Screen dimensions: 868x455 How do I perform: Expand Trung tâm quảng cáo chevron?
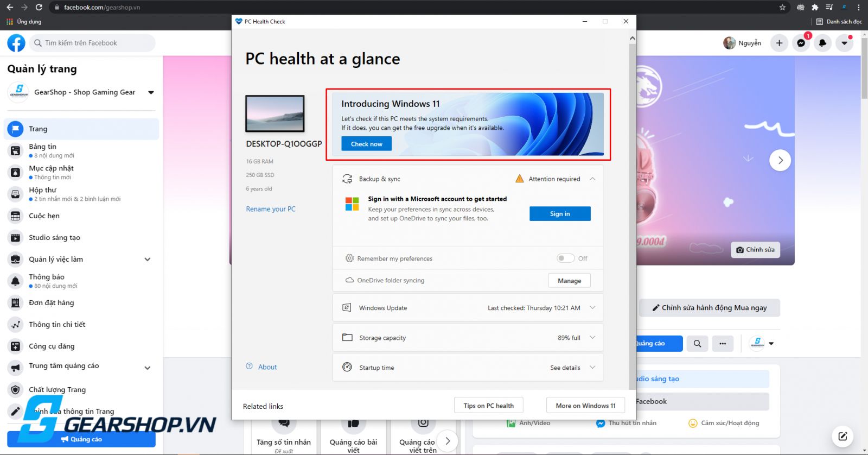pos(148,368)
